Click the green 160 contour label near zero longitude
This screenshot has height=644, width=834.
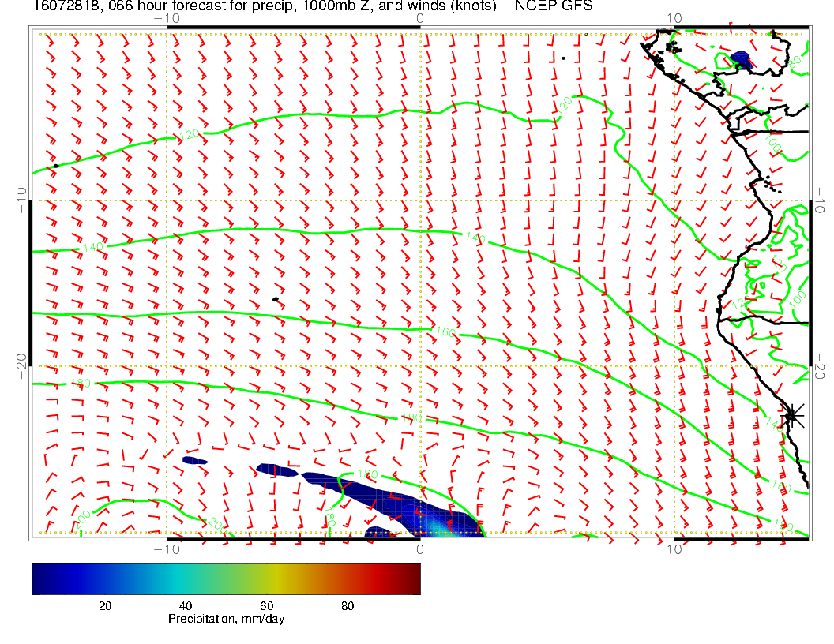tap(445, 333)
